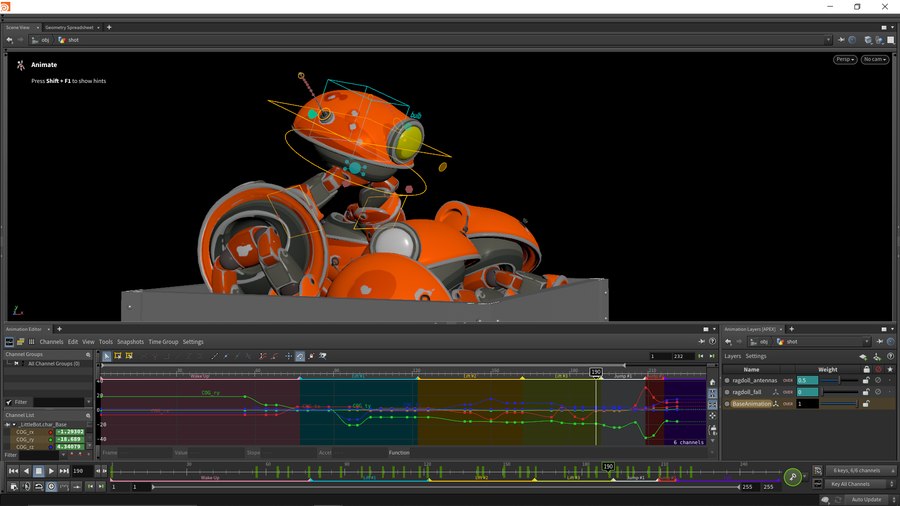This screenshot has height=506, width=900.
Task: Jump to the first frame
Action: (x=13, y=471)
